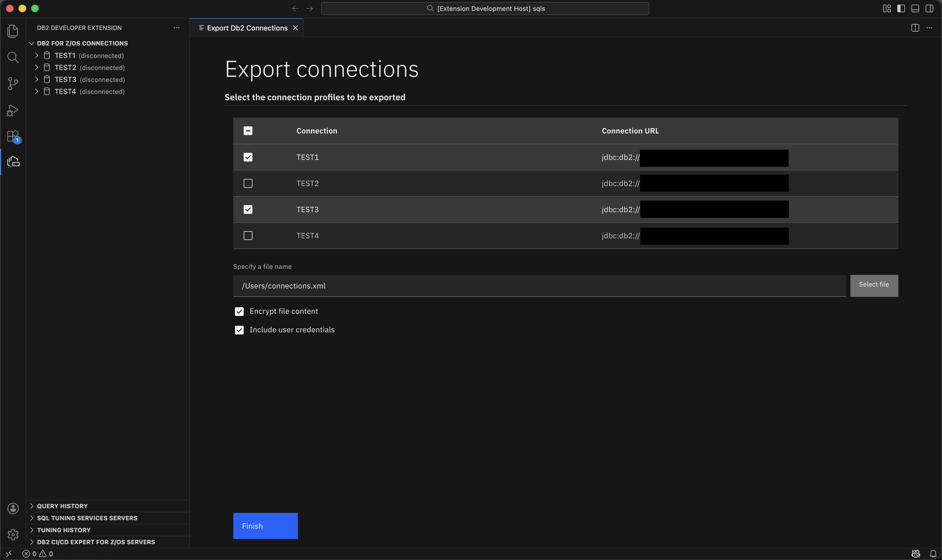The width and height of the screenshot is (942, 560).
Task: Click the TEST3 name in the table
Action: (307, 209)
